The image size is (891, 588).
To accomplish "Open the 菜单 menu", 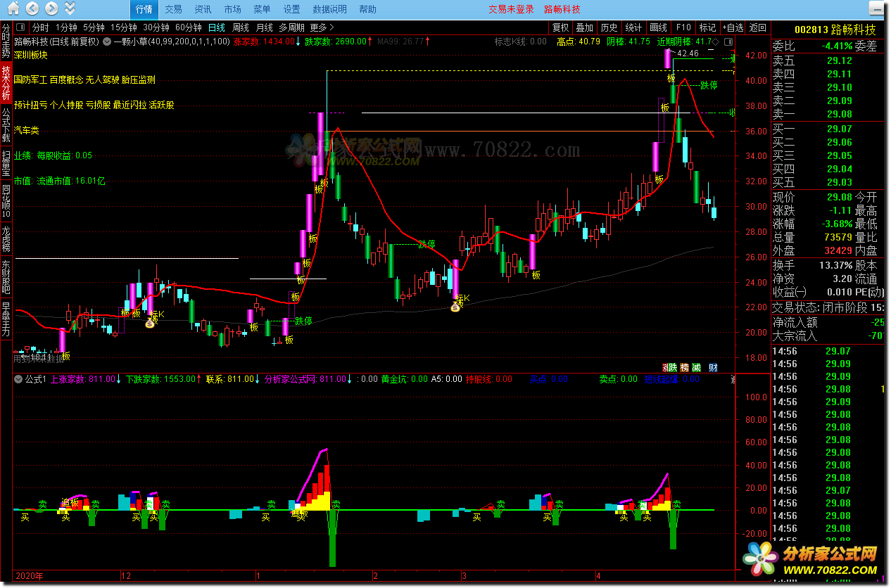I will point(262,9).
